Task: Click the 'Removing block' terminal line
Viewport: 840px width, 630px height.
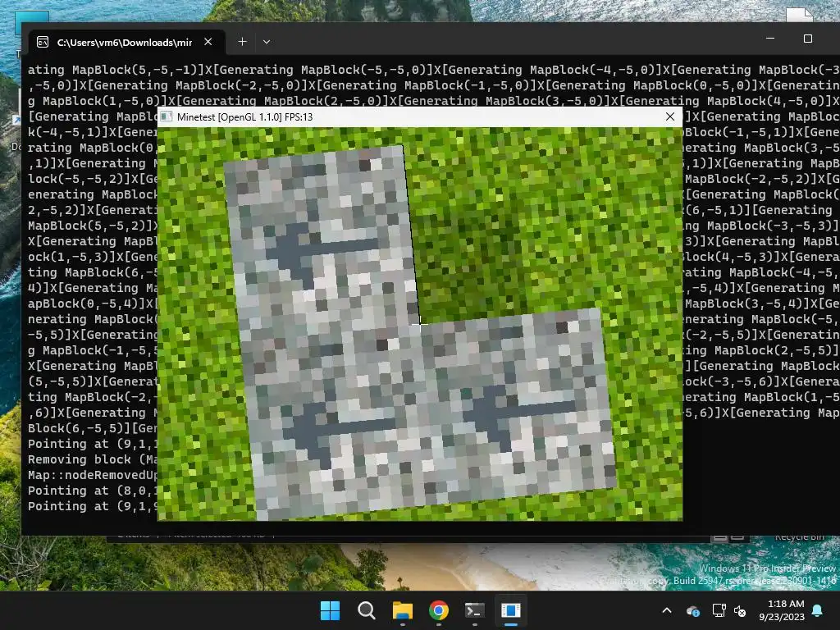Action: coord(93,459)
